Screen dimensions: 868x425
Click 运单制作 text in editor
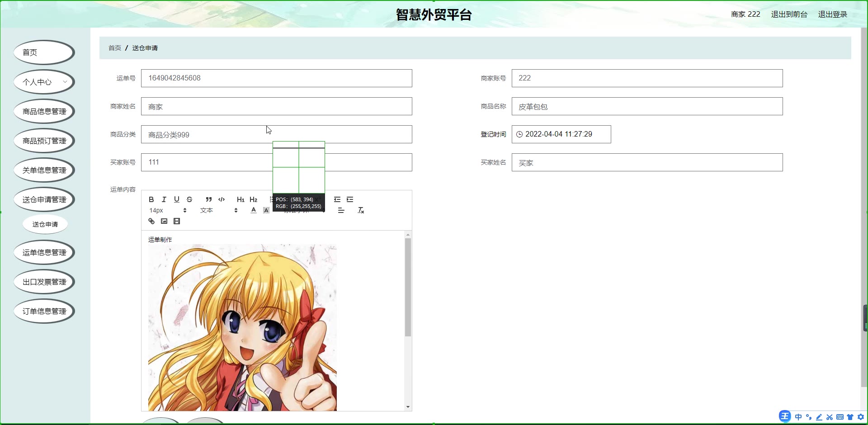tap(160, 240)
